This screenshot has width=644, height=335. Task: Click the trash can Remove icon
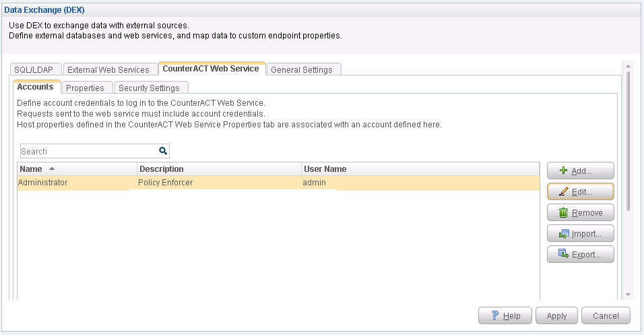pyautogui.click(x=563, y=213)
